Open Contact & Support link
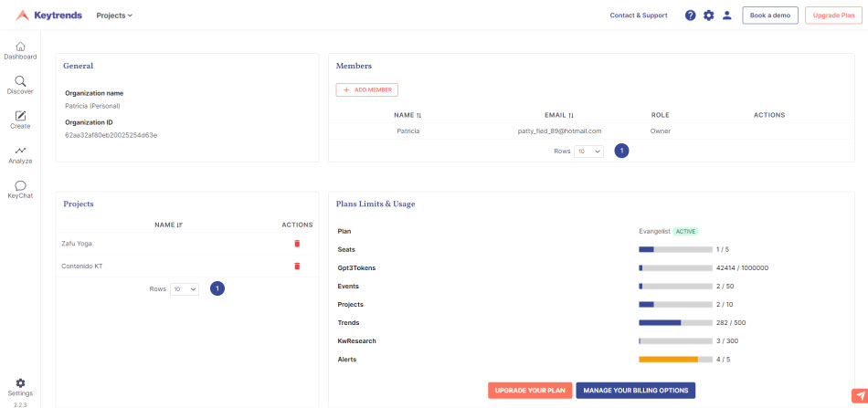Screen dimensions: 868x408 point(639,16)
